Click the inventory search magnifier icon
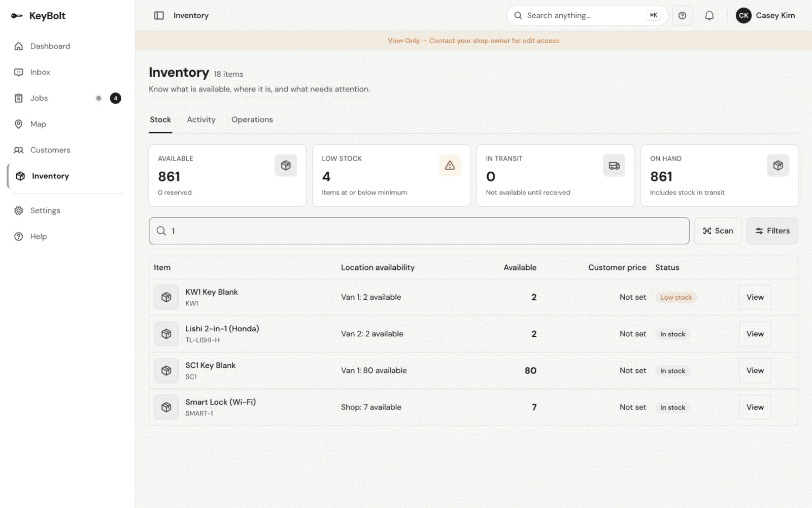Screen dimensions: 812x508 pos(161,231)
